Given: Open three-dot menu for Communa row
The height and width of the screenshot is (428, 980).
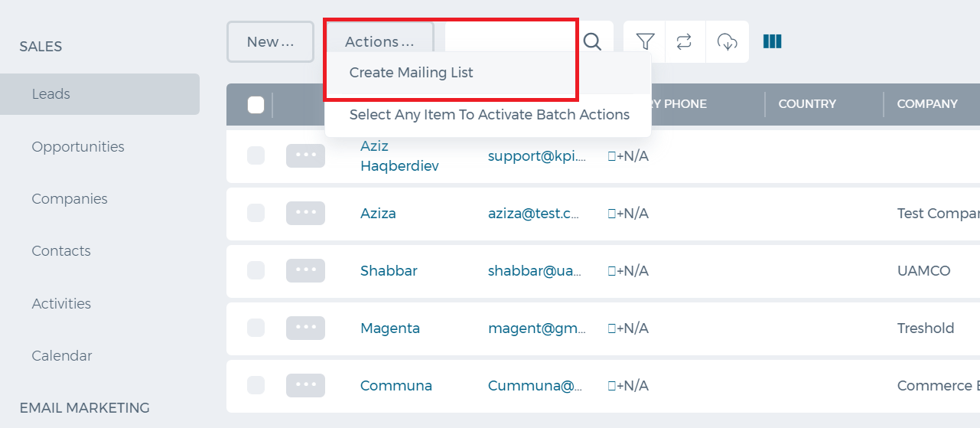Looking at the screenshot, I should (x=305, y=386).
